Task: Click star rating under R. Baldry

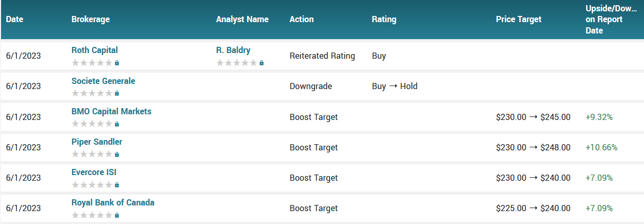Action: (237, 63)
